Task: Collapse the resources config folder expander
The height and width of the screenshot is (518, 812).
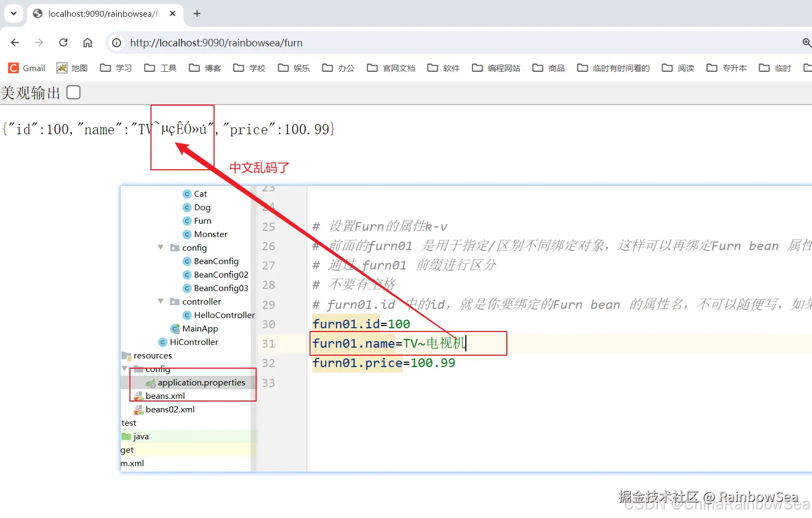Action: [x=125, y=369]
